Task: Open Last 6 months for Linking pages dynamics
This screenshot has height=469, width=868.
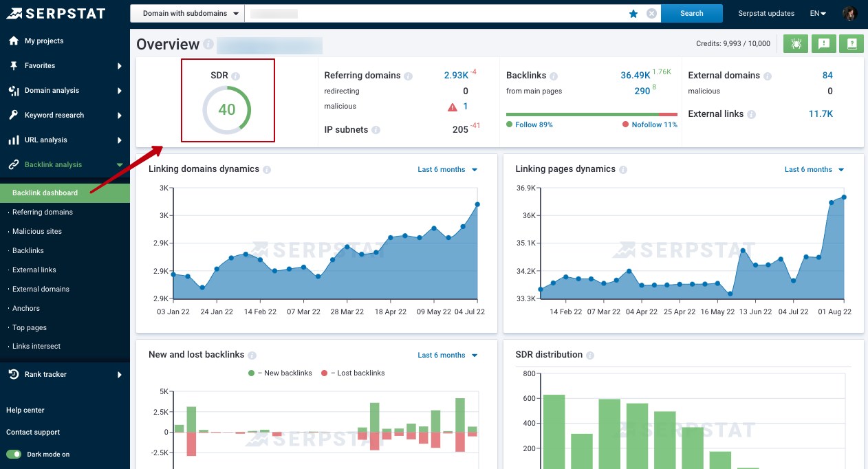Action: (x=814, y=169)
